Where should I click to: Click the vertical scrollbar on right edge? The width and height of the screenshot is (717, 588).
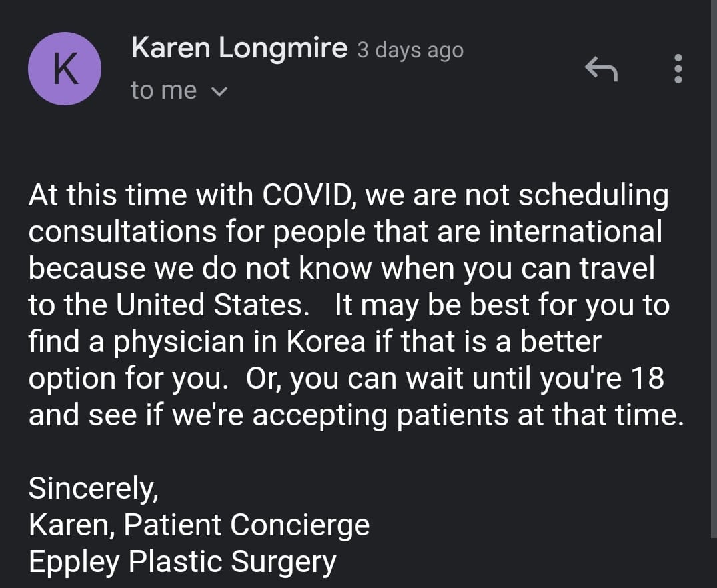(714, 269)
